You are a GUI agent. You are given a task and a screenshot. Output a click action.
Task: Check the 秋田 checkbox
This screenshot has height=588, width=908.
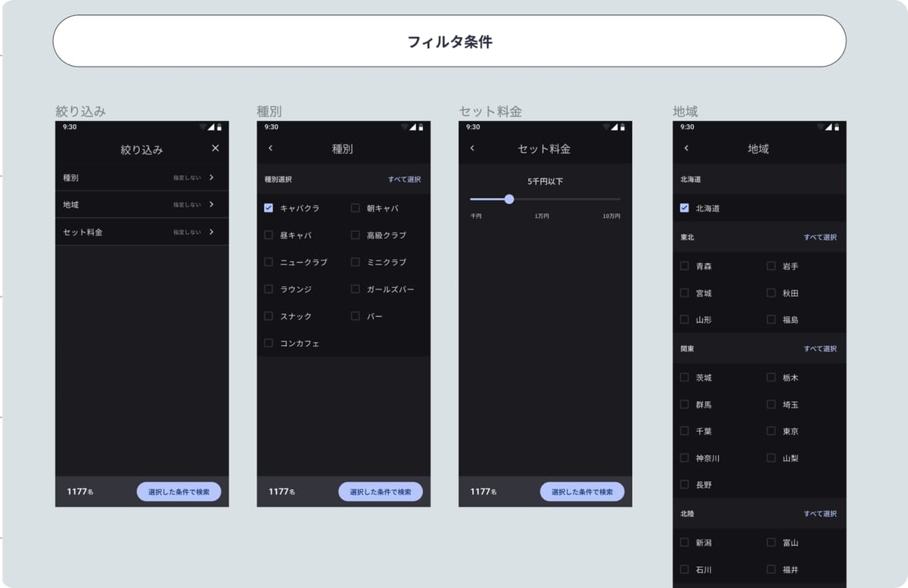[771, 293]
